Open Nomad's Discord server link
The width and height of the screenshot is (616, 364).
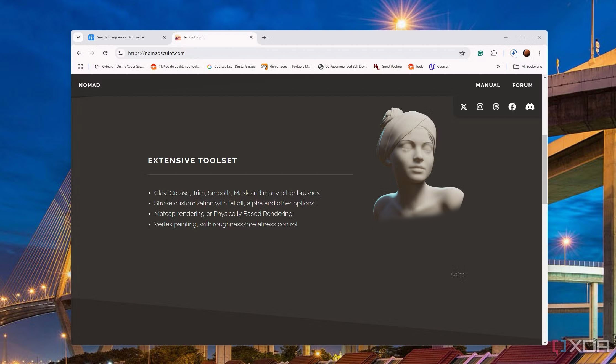(x=530, y=107)
